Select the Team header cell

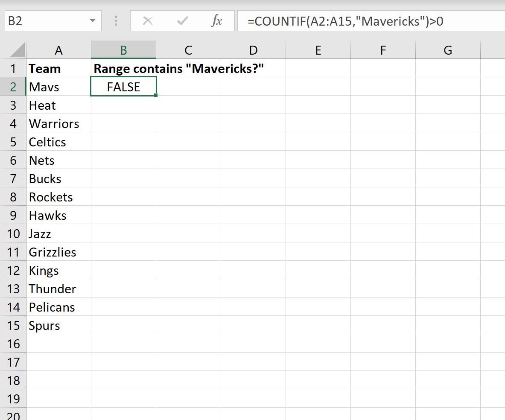click(x=58, y=68)
